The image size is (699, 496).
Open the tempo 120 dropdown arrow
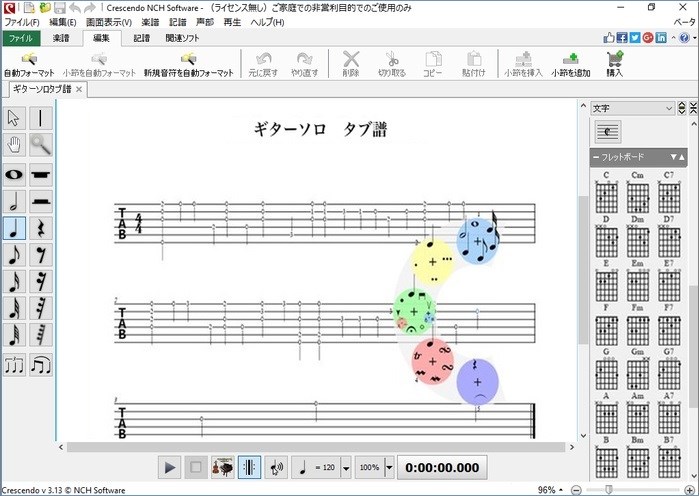[346, 468]
